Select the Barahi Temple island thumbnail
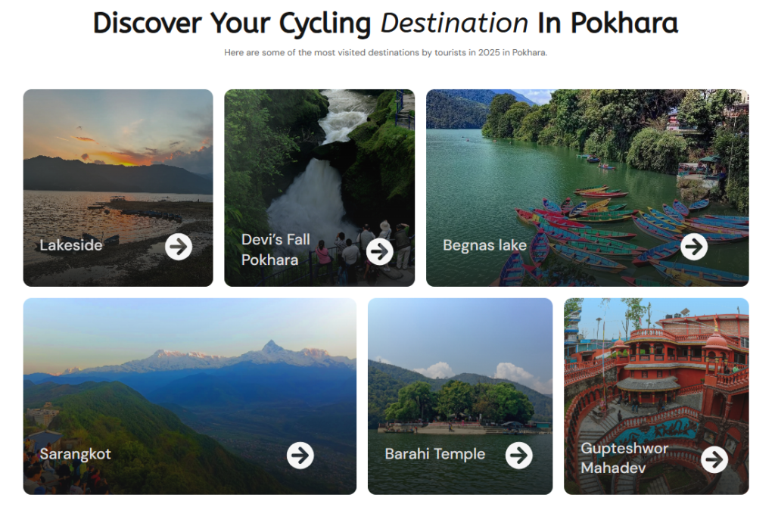The width and height of the screenshot is (775, 532). [460, 371]
